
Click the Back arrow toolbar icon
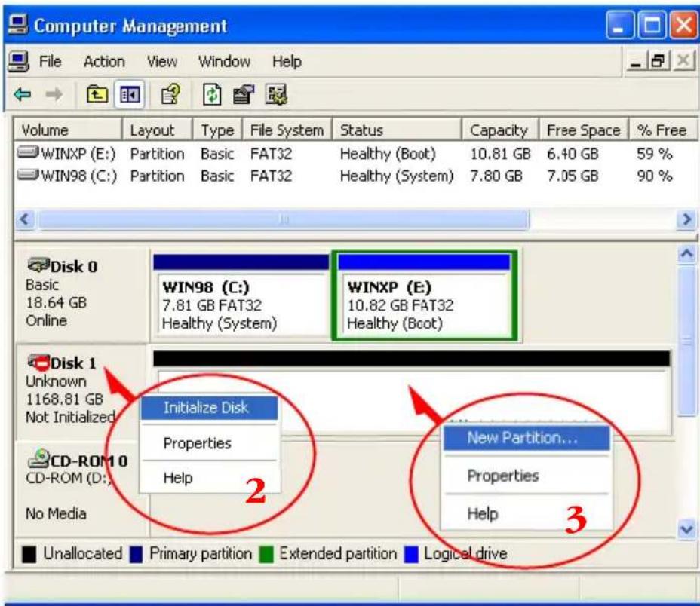coord(23,94)
